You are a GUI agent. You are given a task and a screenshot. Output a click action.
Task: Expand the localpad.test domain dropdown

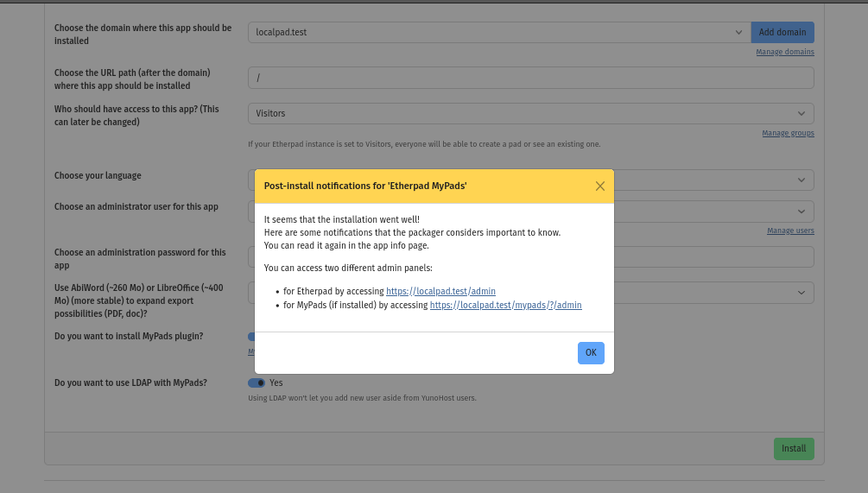point(499,32)
